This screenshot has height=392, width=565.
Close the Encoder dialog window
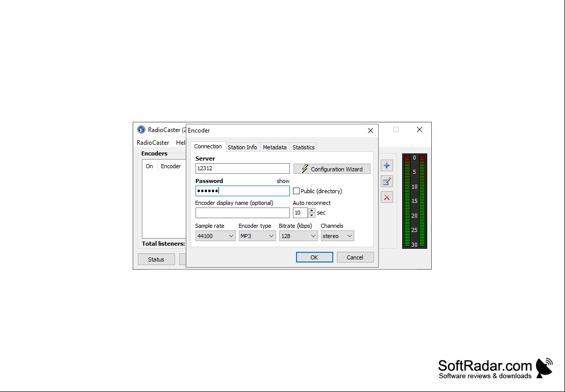pyautogui.click(x=371, y=130)
